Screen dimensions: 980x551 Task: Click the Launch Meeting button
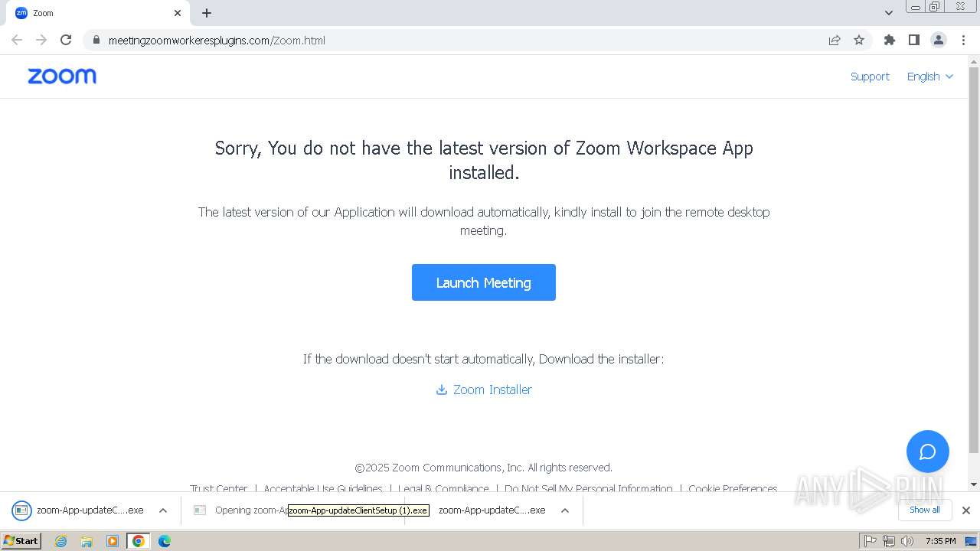pyautogui.click(x=484, y=282)
